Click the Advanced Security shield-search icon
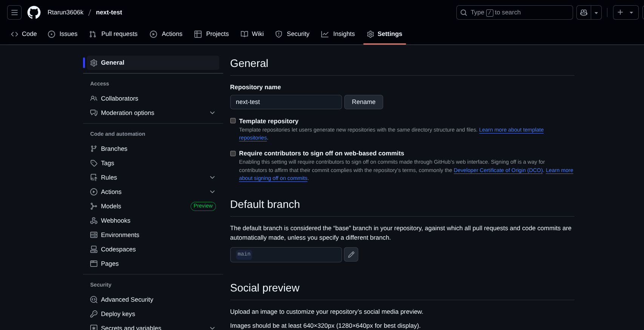This screenshot has height=330, width=644. point(94,299)
